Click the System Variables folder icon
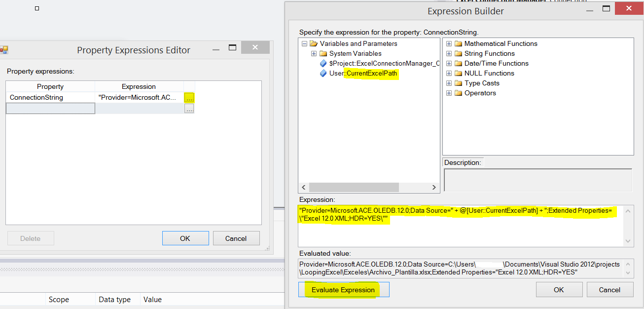 [323, 53]
